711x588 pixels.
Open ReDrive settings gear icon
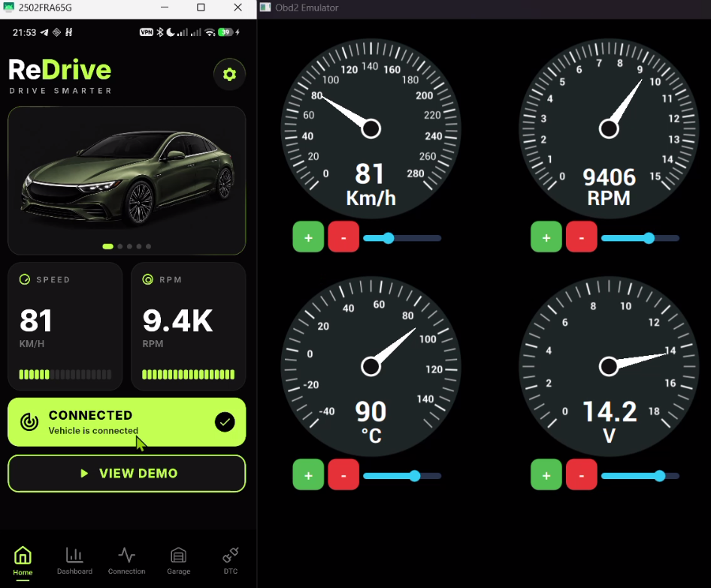[229, 74]
